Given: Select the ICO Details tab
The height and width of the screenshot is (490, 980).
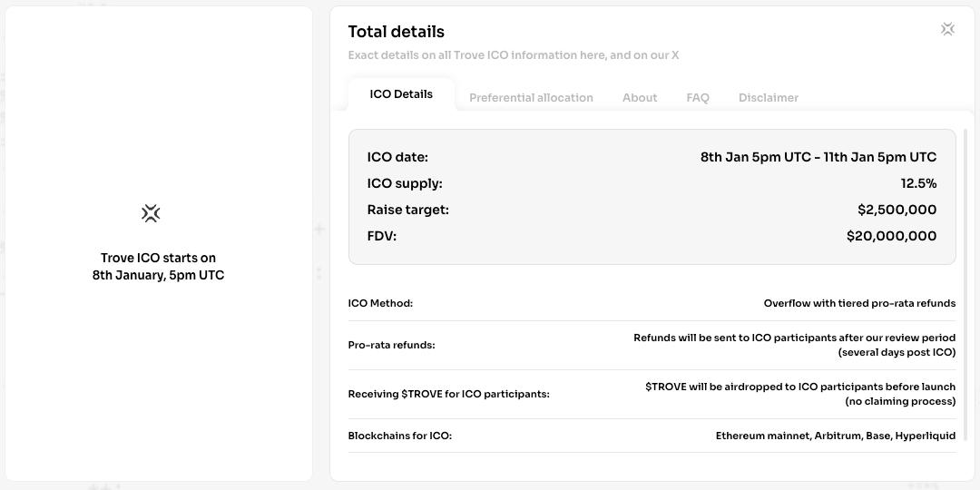Looking at the screenshot, I should (401, 94).
